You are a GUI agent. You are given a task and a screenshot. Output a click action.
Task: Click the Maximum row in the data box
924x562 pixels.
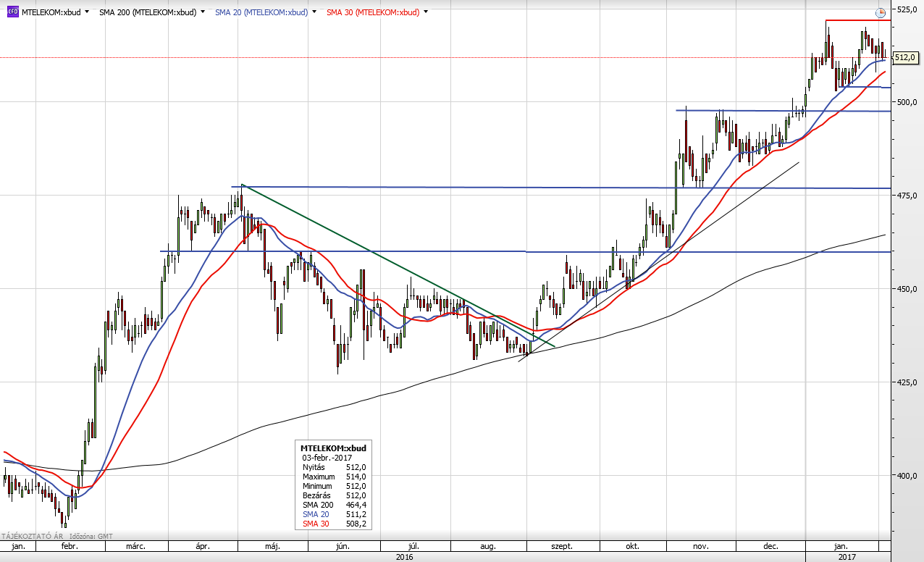coord(334,477)
